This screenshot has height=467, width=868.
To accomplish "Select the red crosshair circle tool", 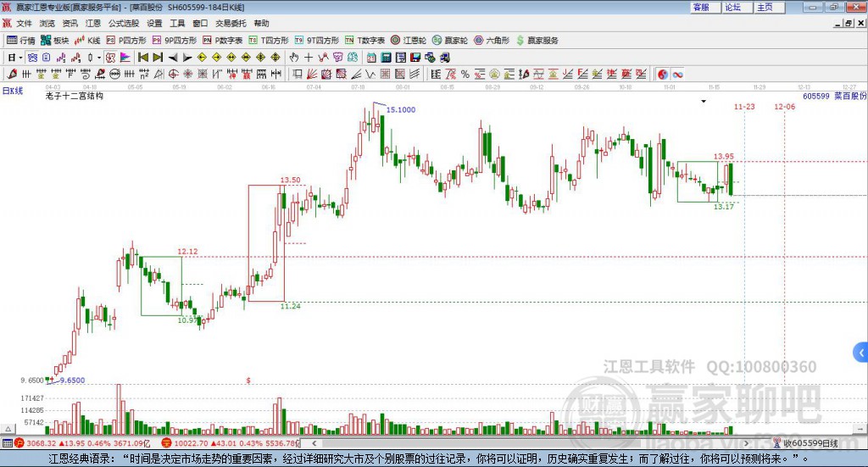I will (173, 74).
